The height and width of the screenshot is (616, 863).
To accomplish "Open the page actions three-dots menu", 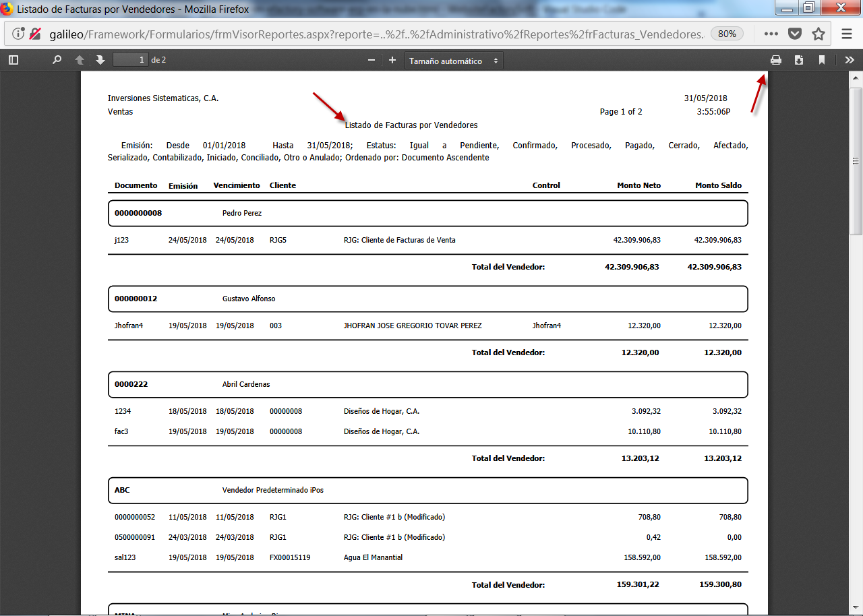I will pyautogui.click(x=771, y=34).
